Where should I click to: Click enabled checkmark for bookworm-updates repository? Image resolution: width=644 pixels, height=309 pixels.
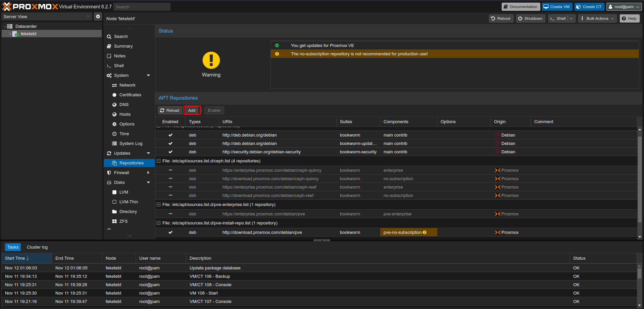pyautogui.click(x=170, y=144)
